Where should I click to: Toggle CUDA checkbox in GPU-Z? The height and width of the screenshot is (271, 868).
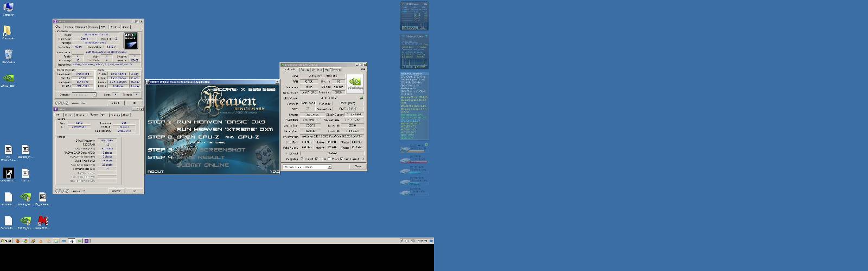pos(316,159)
